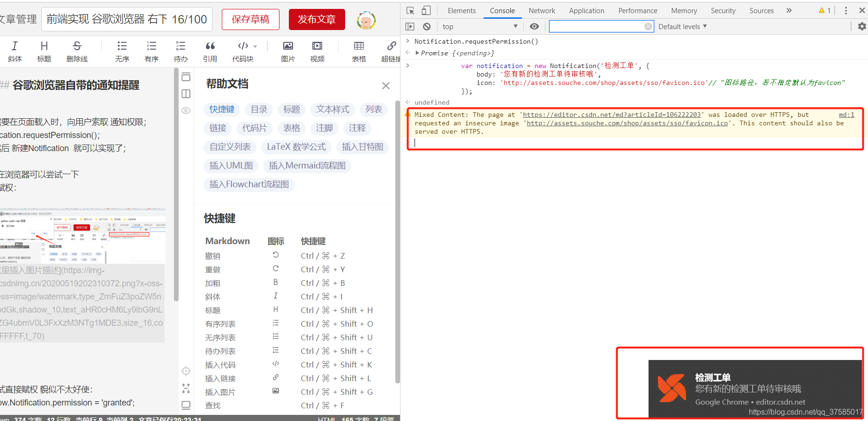
Task: Insert ordered list using 有序 icon
Action: (151, 51)
